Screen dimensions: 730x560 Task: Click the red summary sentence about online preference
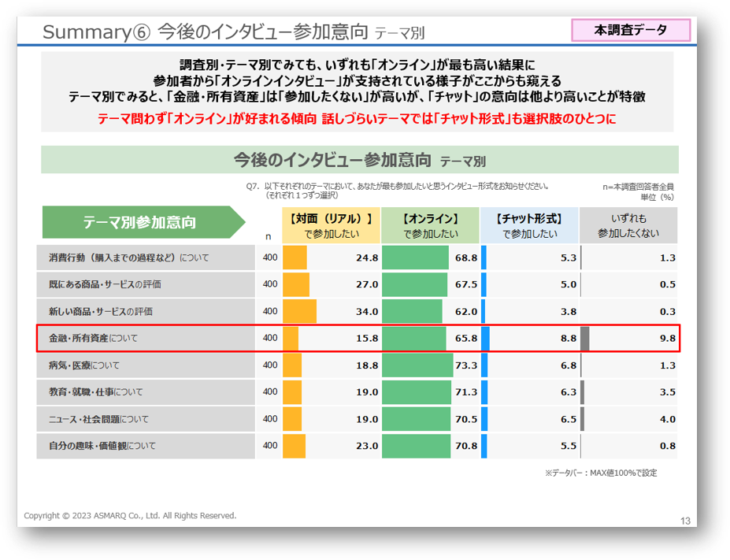click(357, 119)
